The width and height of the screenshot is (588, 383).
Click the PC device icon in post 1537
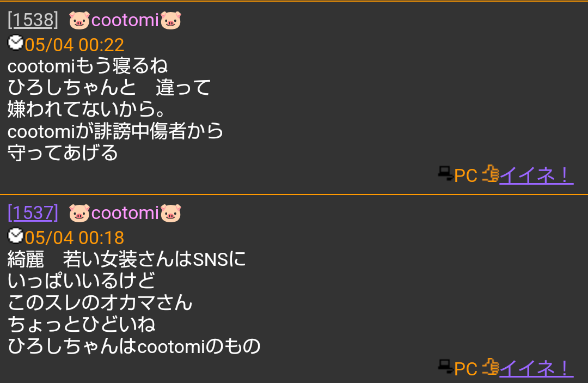tap(445, 367)
